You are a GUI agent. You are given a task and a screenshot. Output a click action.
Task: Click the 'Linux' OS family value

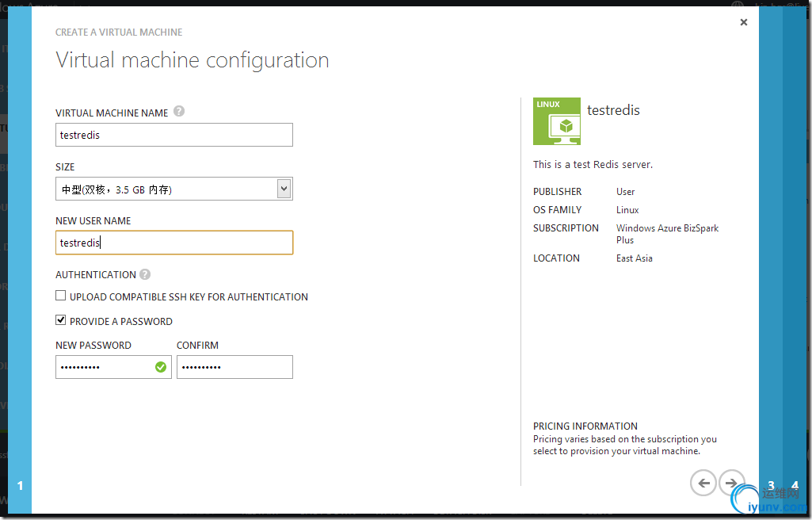pyautogui.click(x=627, y=210)
